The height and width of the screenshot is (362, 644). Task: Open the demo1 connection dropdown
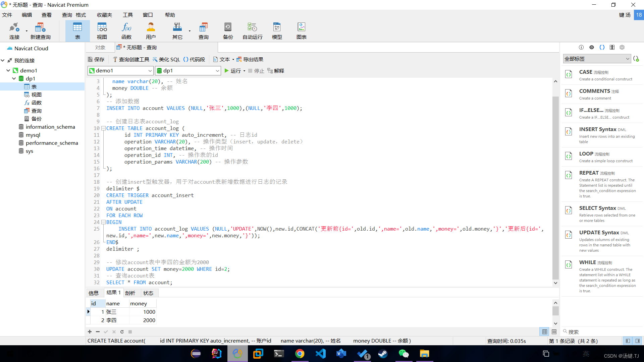click(150, 71)
